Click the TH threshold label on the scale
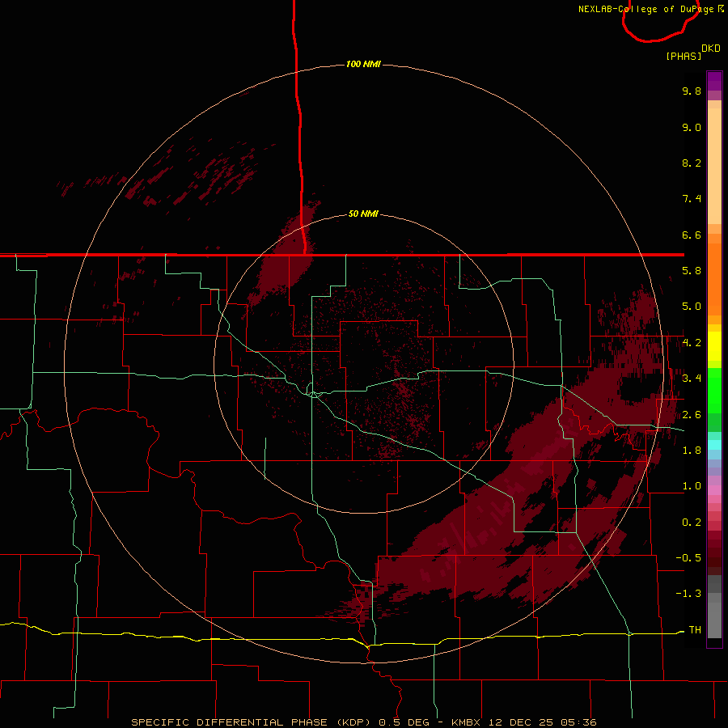Screen dimensions: 728x728 click(695, 629)
